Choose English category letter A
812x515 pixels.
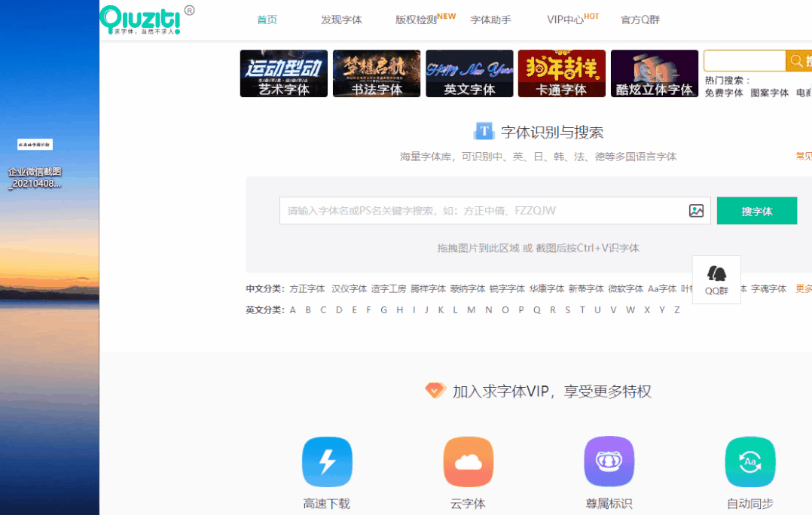292,310
